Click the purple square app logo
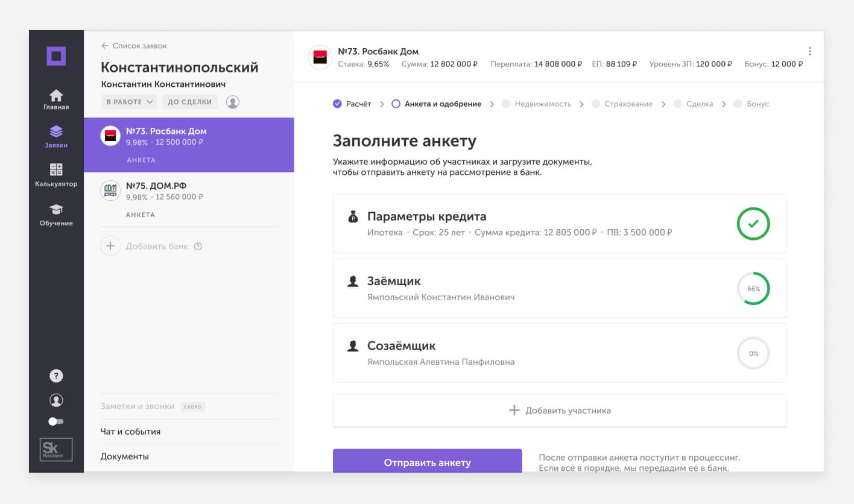Image resolution: width=854 pixels, height=504 pixels. point(56,56)
